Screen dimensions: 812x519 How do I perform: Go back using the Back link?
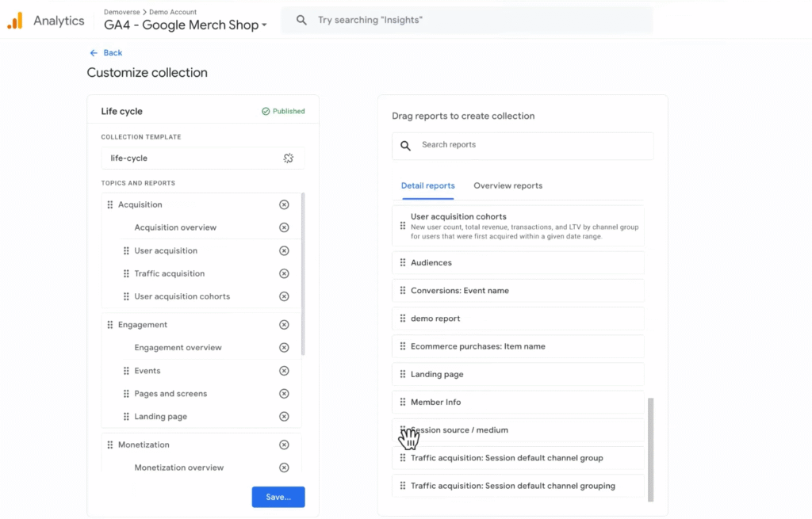106,53
